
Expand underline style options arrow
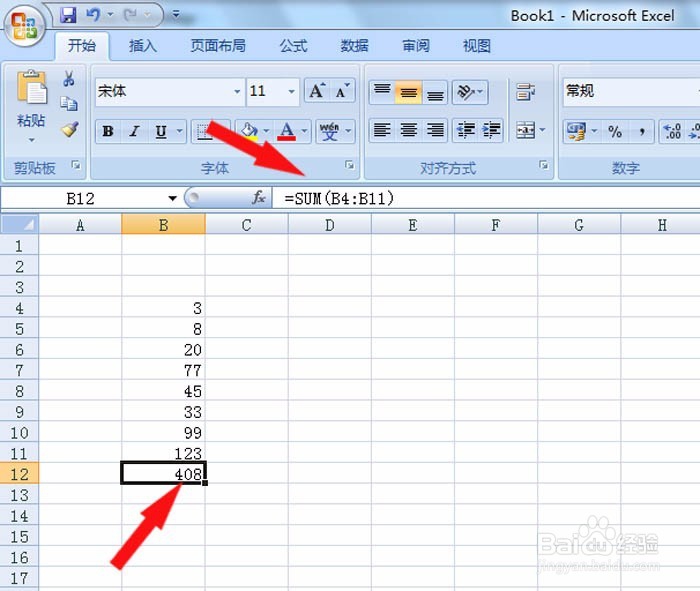tap(179, 131)
